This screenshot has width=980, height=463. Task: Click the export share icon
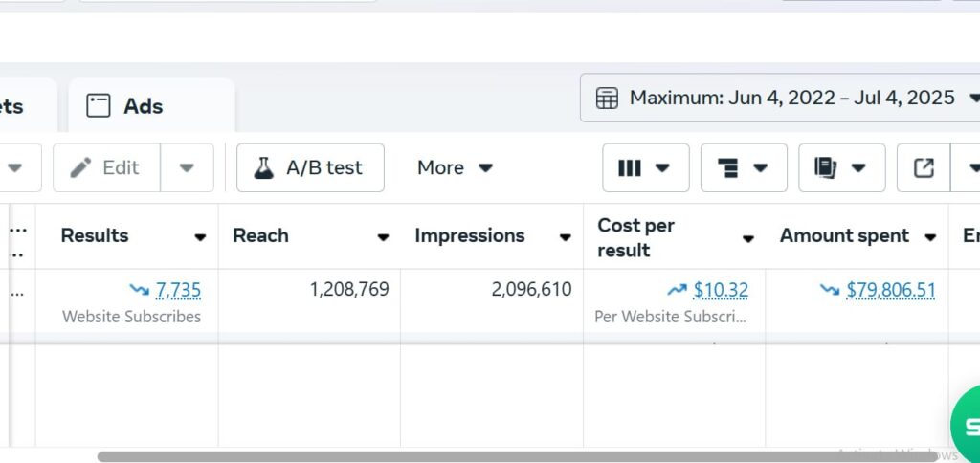924,168
